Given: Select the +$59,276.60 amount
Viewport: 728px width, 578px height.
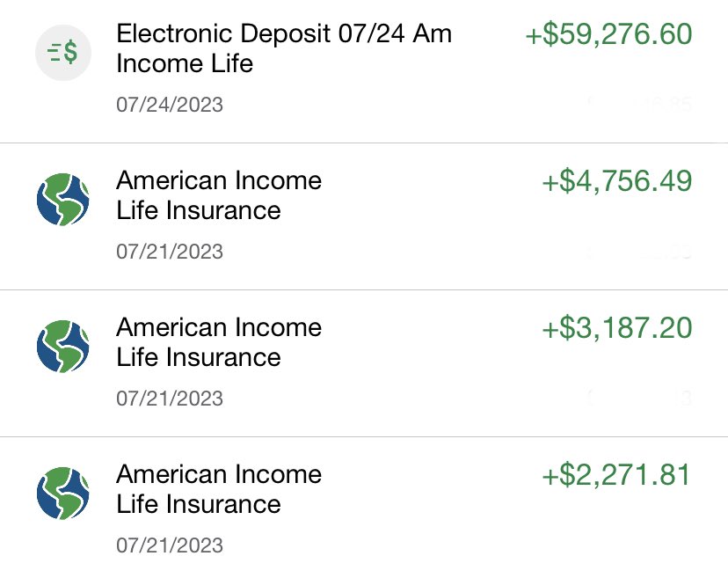Looking at the screenshot, I should click(x=608, y=34).
